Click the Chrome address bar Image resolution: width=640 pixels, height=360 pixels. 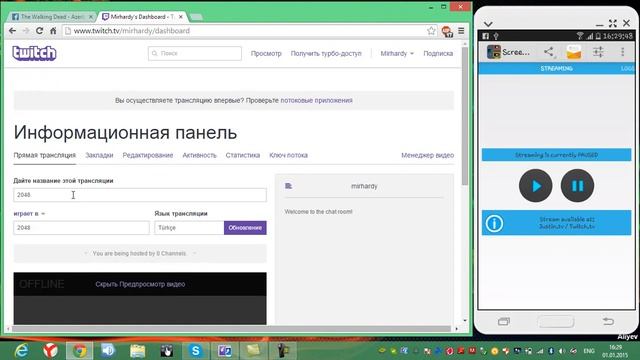coord(245,31)
